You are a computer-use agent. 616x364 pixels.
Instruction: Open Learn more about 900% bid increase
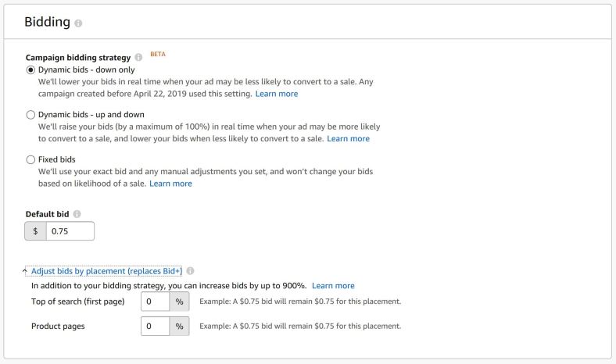pyautogui.click(x=333, y=286)
